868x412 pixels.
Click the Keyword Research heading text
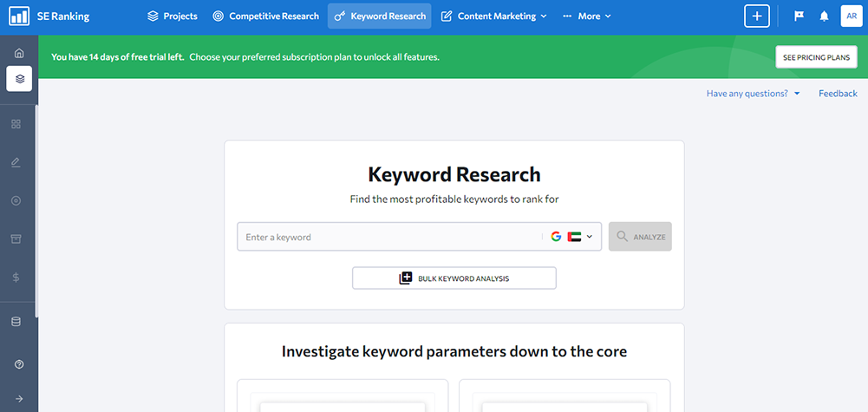(454, 174)
